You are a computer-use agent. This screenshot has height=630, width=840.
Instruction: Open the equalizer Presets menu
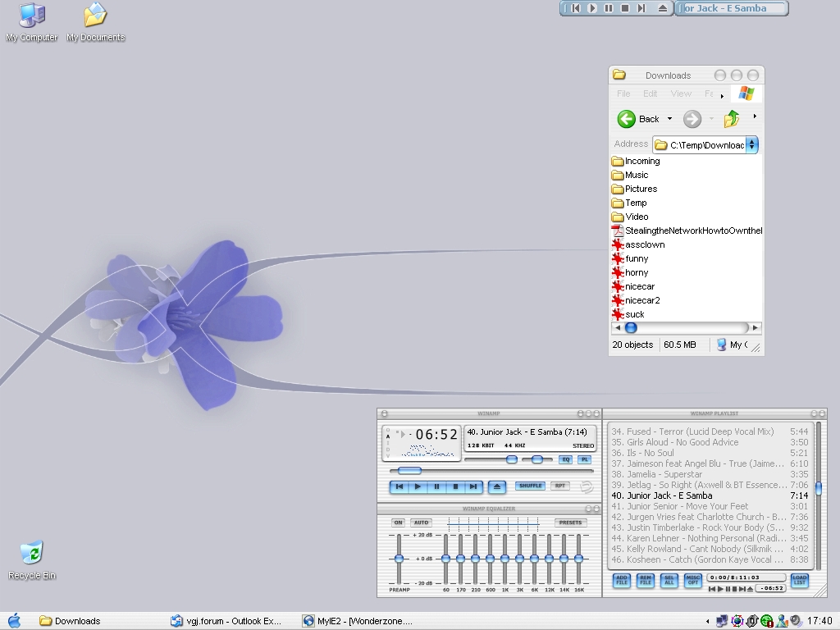click(x=570, y=523)
